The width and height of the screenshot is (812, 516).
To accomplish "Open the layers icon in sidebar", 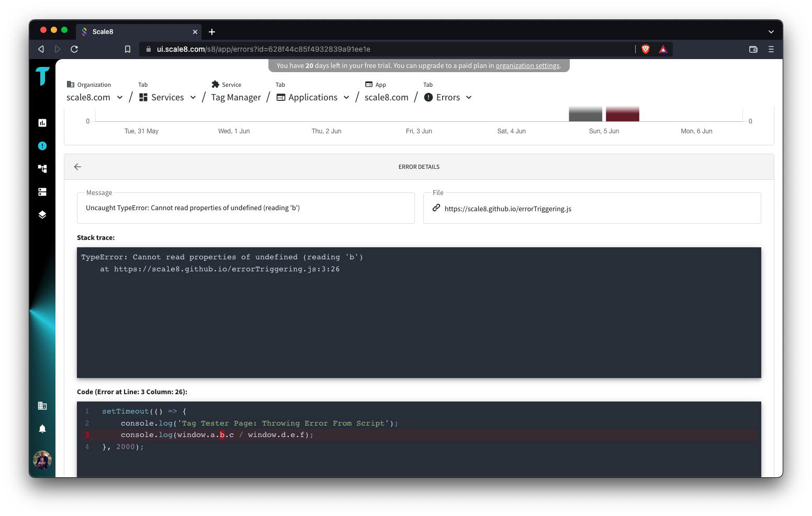I will 42,215.
